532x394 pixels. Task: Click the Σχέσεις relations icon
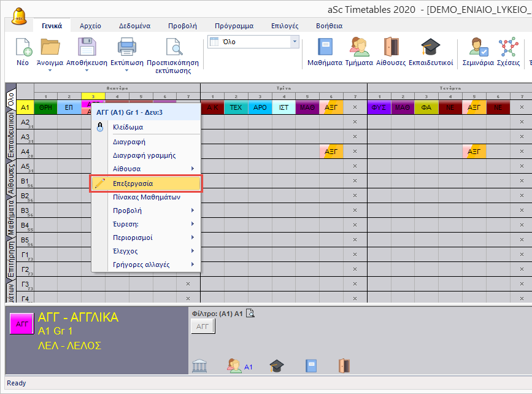pyautogui.click(x=507, y=48)
